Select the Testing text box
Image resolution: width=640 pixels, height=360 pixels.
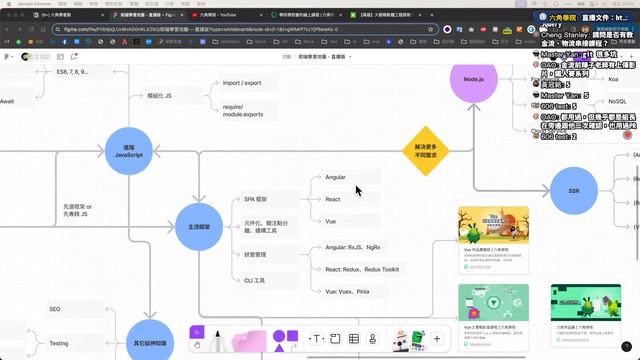(75, 343)
